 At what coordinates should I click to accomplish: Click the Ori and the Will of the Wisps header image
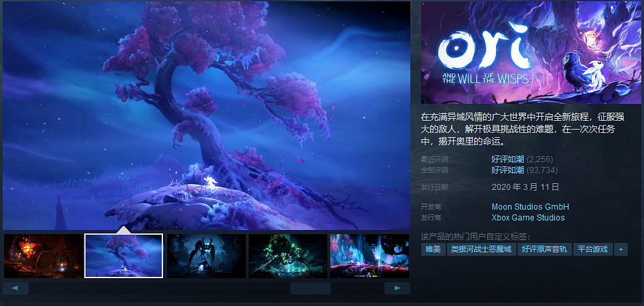point(531,52)
